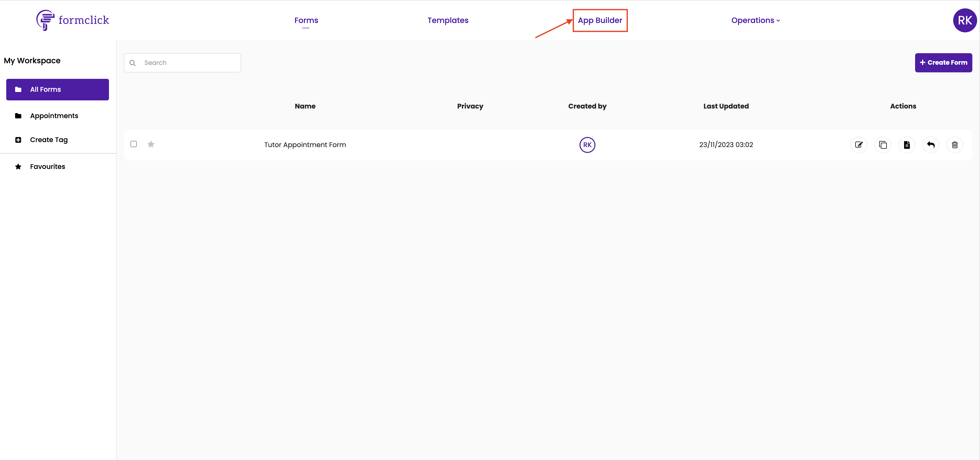Switch to the Templates tab

coord(448,20)
